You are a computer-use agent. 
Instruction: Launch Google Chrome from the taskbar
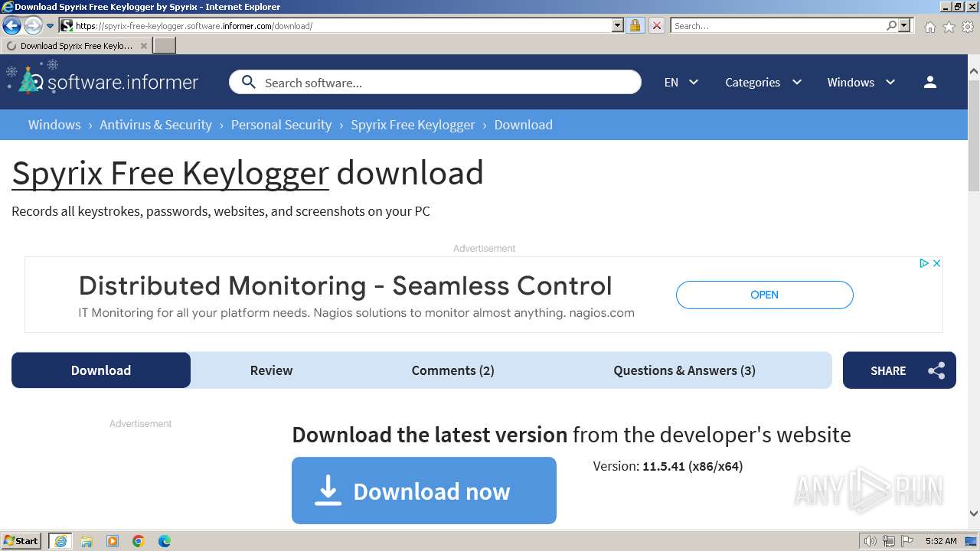139,541
